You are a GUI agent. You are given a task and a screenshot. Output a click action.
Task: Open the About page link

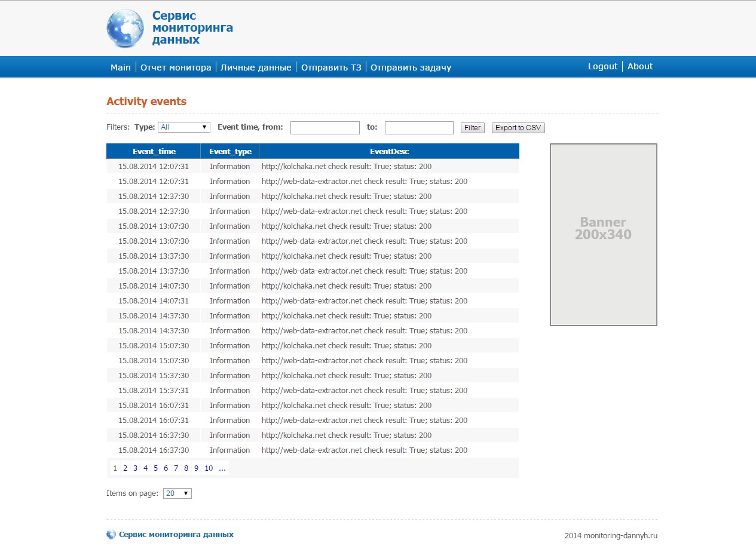tap(640, 66)
